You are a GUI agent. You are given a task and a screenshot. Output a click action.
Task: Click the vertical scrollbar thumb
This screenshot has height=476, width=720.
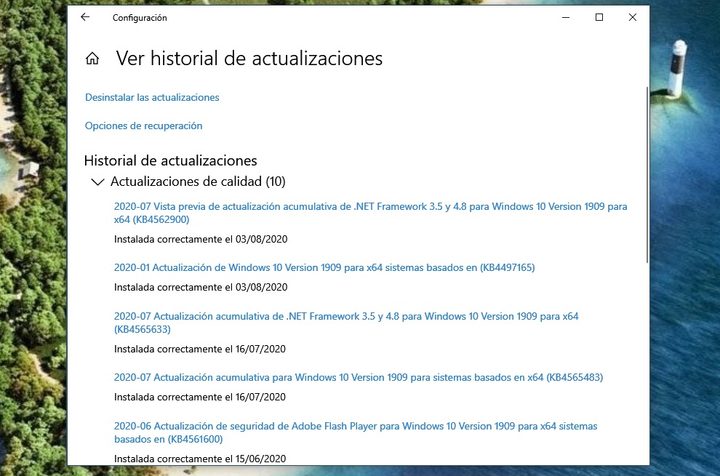647,174
